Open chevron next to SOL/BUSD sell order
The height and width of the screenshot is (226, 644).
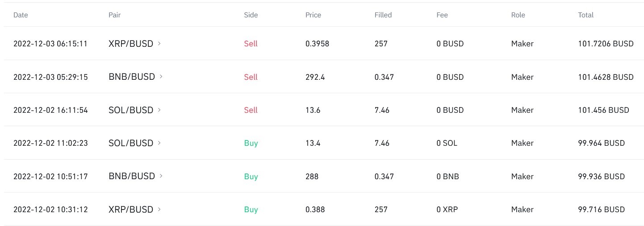coord(160,110)
